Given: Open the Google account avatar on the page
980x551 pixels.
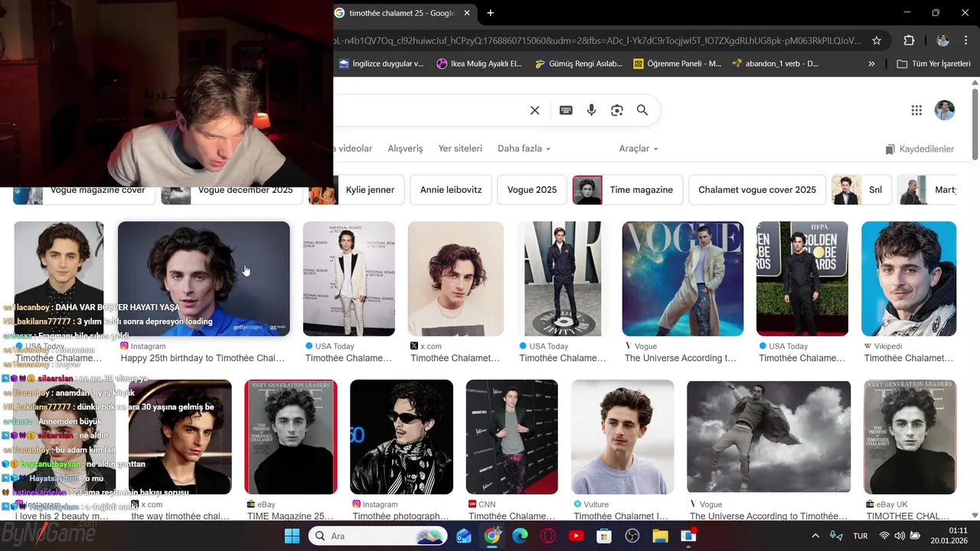Looking at the screenshot, I should (945, 110).
